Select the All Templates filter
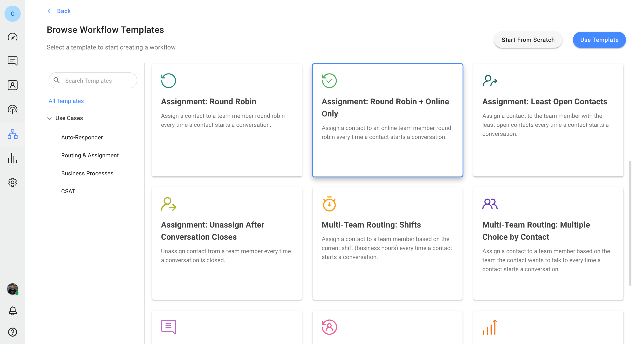644x344 pixels. click(x=66, y=101)
